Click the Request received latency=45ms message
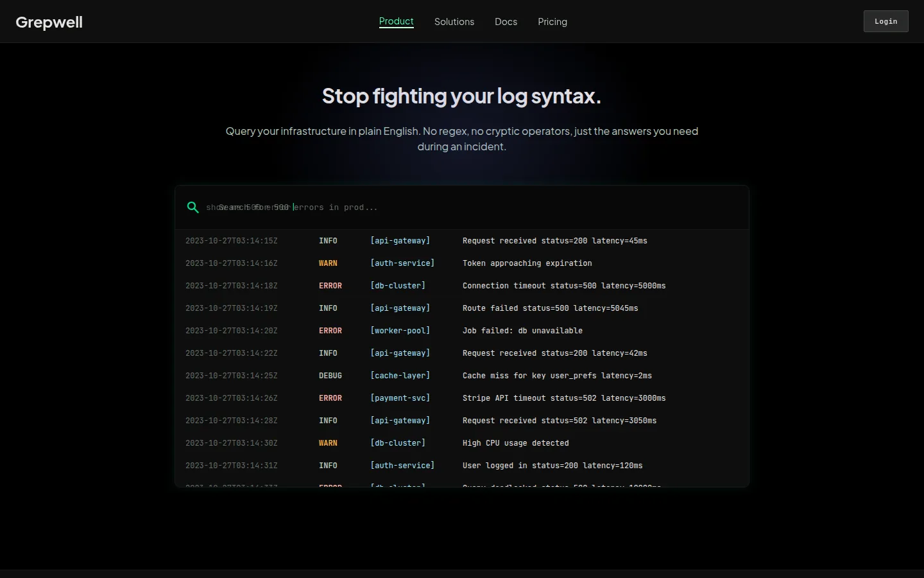Viewport: 924px width, 578px height. [x=554, y=241]
